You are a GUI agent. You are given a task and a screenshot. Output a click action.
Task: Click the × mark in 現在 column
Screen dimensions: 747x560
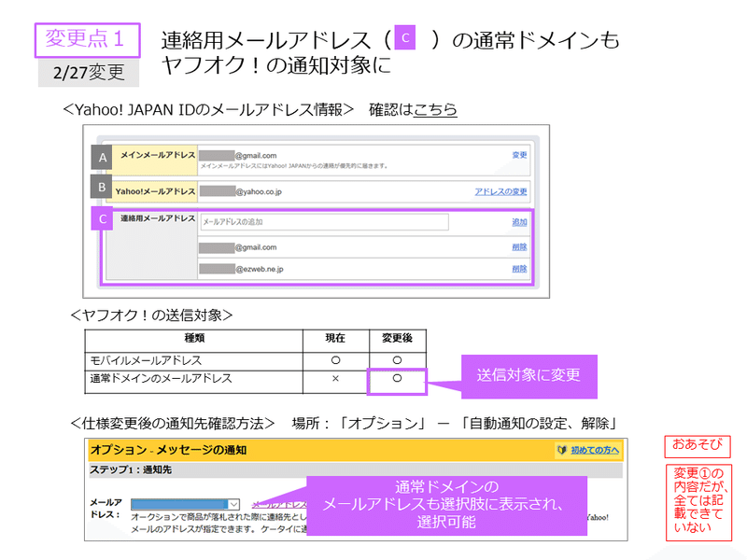[x=335, y=379]
